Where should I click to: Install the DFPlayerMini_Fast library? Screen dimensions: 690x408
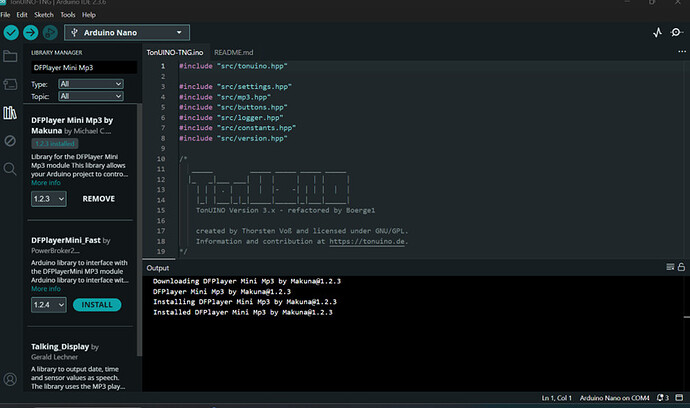[x=97, y=304]
